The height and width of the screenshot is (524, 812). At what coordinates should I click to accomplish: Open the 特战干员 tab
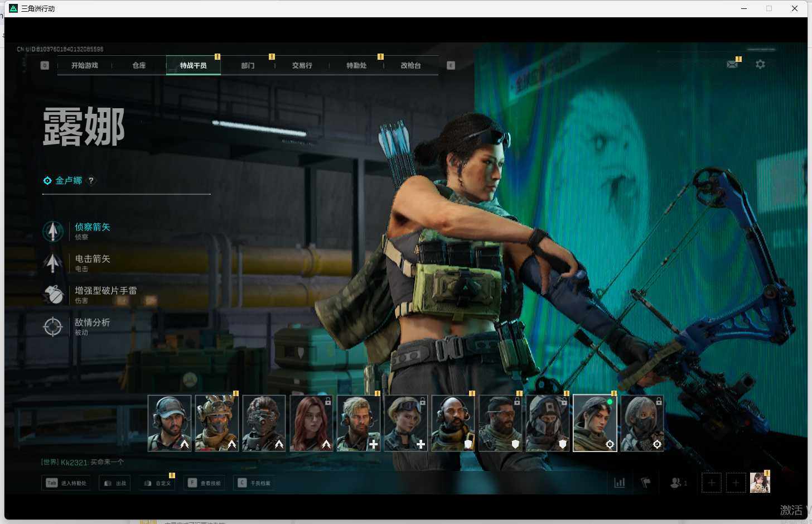pyautogui.click(x=194, y=65)
